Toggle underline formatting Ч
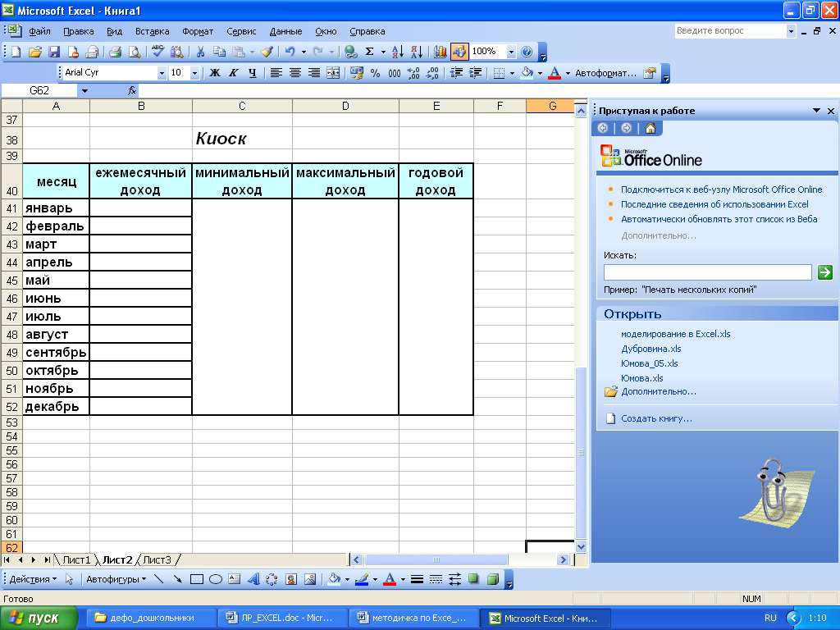 [x=253, y=73]
